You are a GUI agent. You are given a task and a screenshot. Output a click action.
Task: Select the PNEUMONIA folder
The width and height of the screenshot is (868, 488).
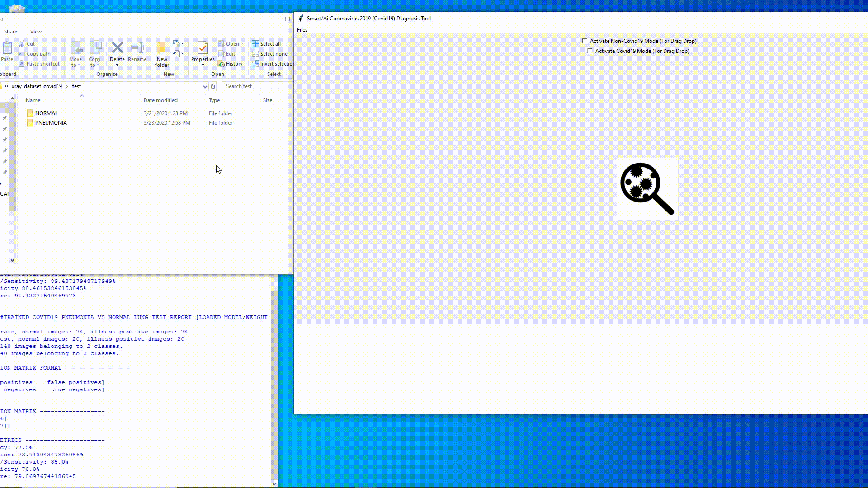(51, 123)
